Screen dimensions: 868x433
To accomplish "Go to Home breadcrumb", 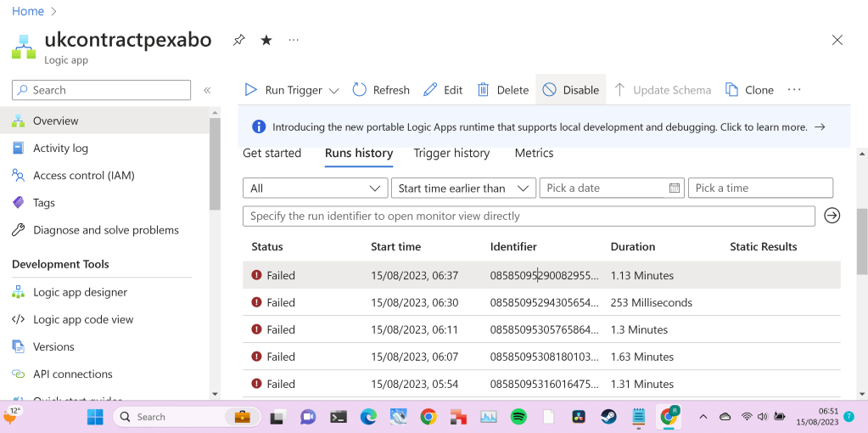I will (x=28, y=11).
